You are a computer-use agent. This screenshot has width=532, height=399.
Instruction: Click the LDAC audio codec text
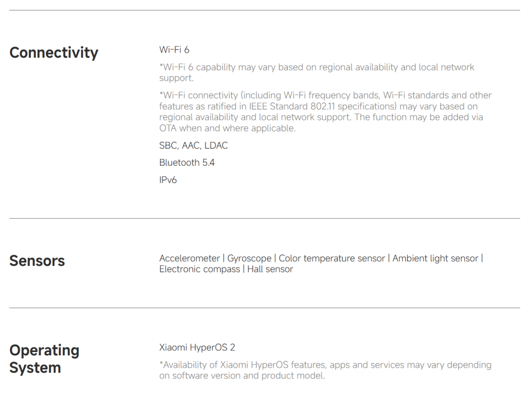point(216,145)
